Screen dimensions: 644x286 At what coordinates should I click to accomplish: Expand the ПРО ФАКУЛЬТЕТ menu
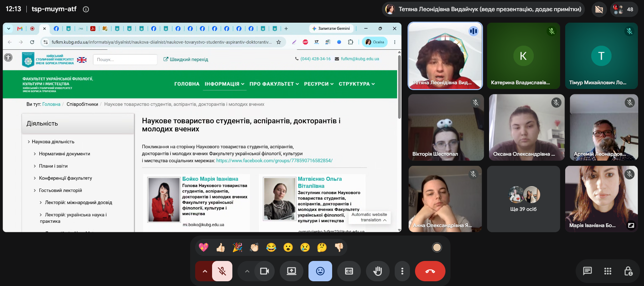274,84
